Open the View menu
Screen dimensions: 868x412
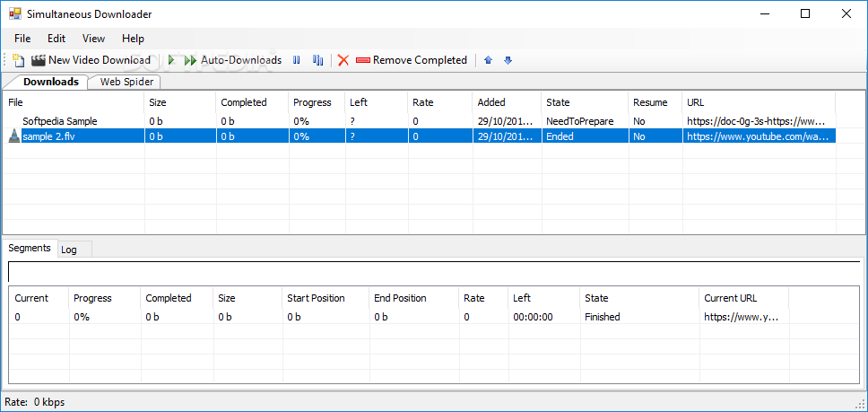(93, 39)
